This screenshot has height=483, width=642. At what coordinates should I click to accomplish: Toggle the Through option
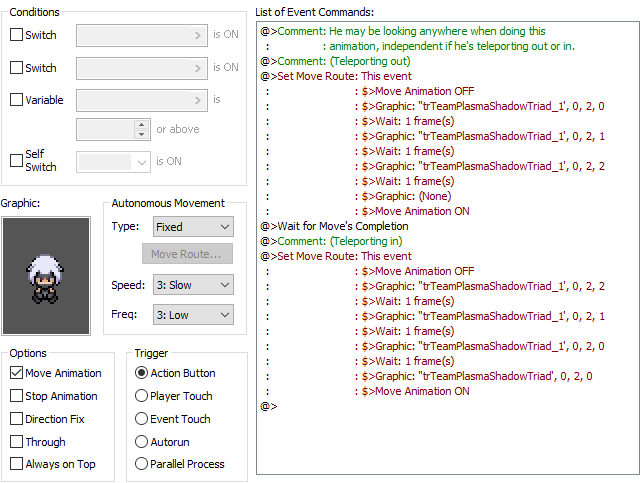(x=16, y=442)
